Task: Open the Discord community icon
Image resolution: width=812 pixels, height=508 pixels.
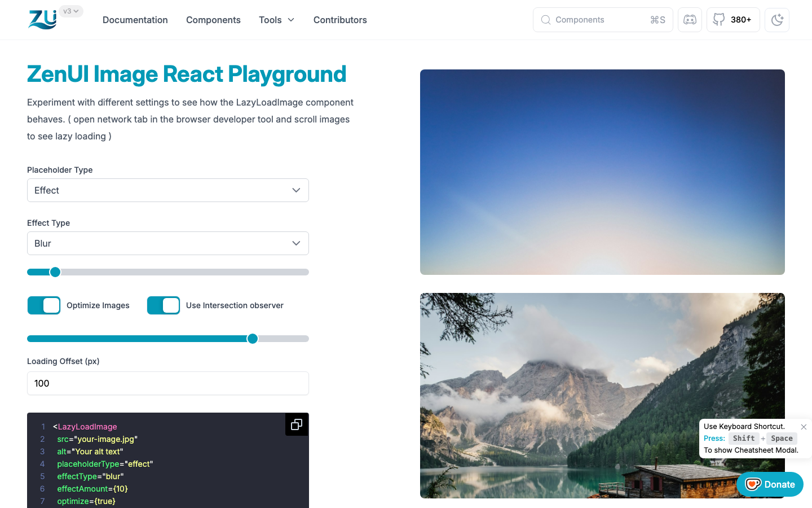Action: (x=690, y=20)
